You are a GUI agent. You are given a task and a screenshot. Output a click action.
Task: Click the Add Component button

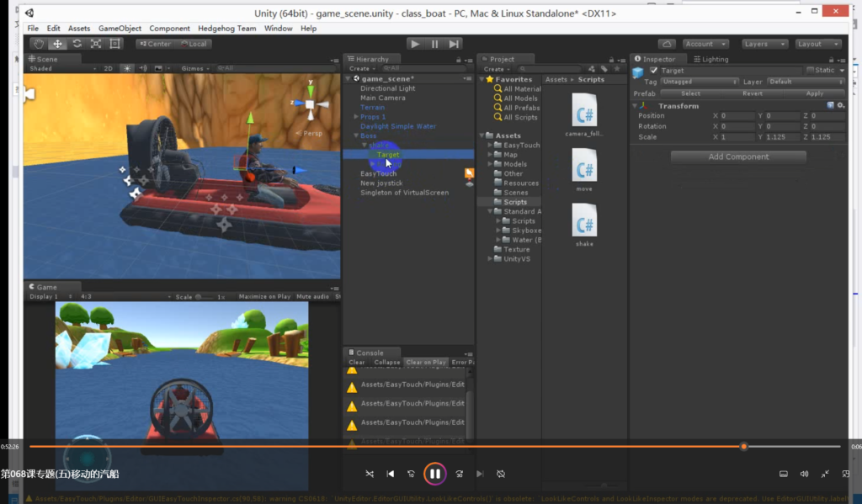738,157
